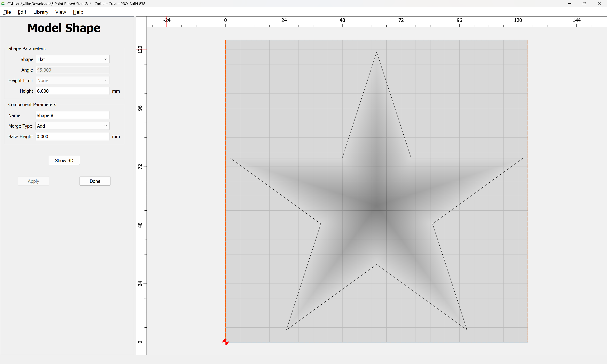Open the View menu
This screenshot has height=364, width=607.
(x=61, y=12)
